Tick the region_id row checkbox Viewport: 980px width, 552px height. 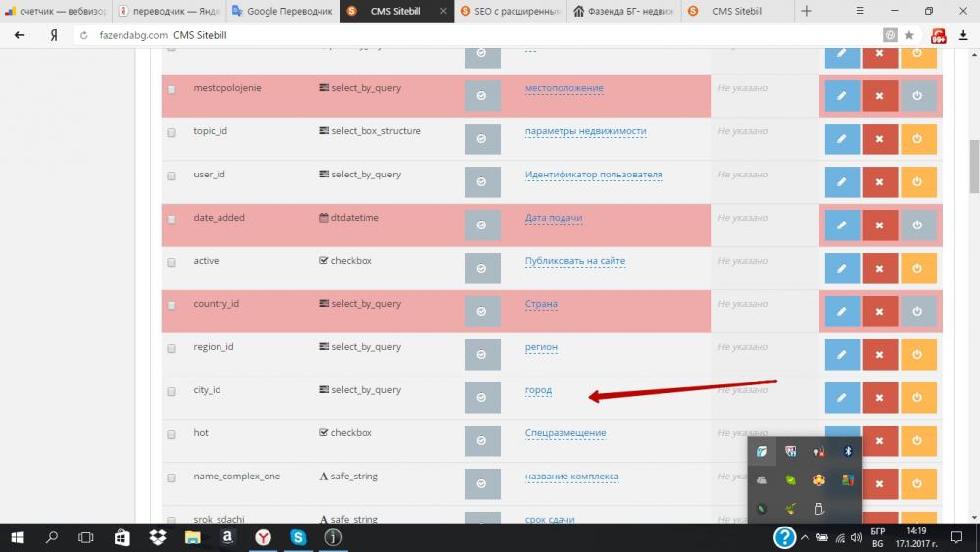(171, 348)
